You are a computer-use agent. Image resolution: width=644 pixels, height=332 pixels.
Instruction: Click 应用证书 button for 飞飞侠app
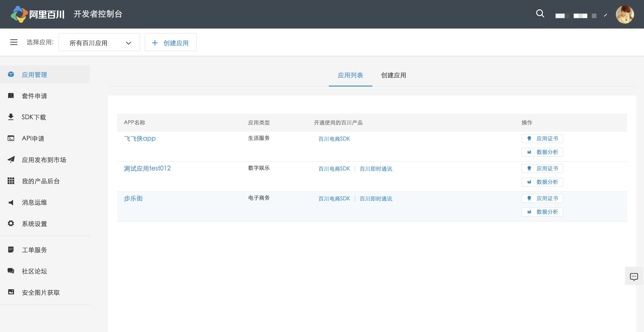click(542, 139)
